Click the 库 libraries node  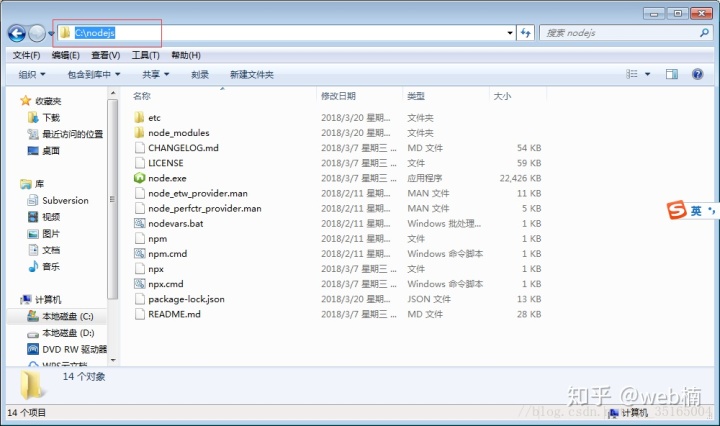click(x=39, y=184)
